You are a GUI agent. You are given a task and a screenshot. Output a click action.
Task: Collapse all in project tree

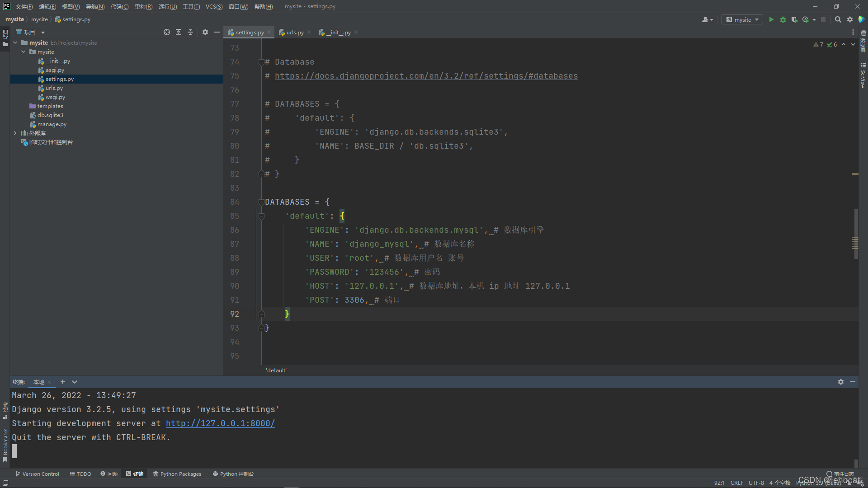(190, 32)
